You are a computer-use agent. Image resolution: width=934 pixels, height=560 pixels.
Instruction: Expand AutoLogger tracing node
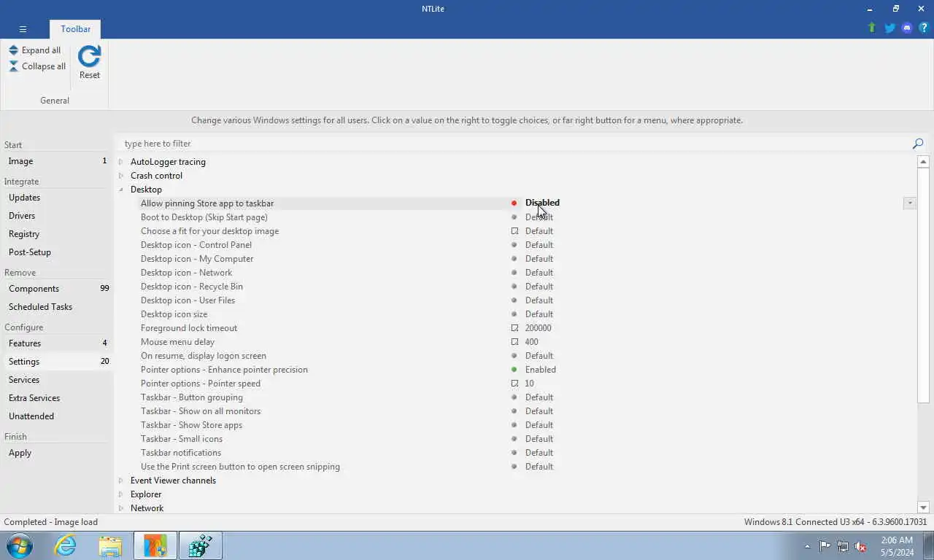click(x=121, y=162)
